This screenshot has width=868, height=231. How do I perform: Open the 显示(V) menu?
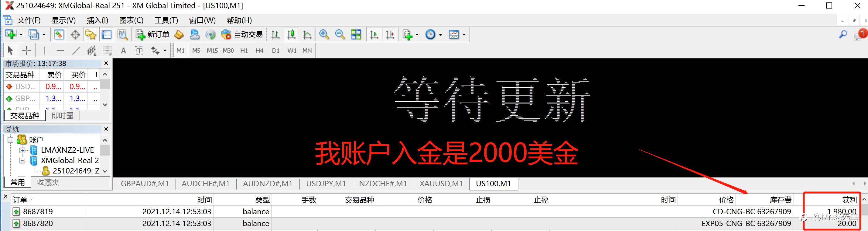tap(64, 20)
